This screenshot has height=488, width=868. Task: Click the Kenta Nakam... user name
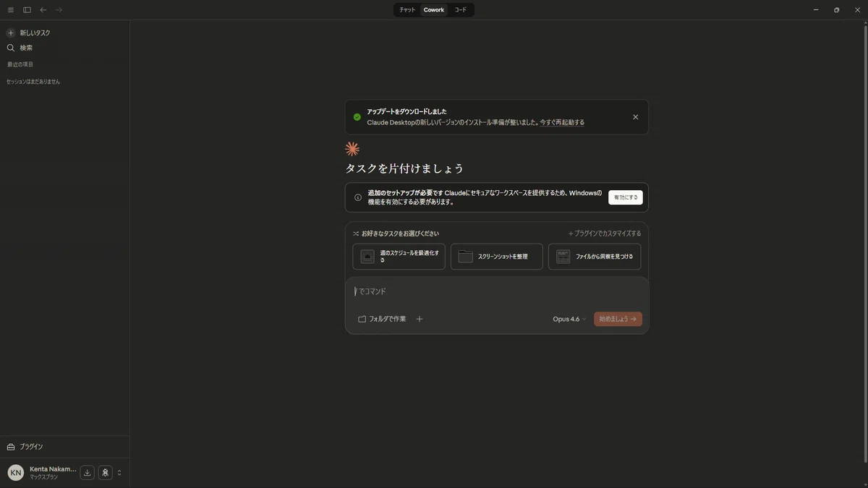[x=53, y=468]
